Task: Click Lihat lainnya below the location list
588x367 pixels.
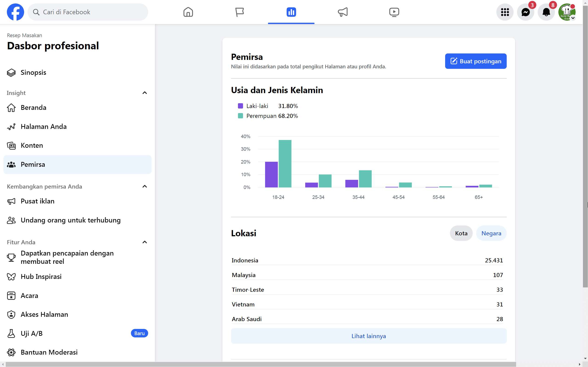Action: click(x=368, y=336)
